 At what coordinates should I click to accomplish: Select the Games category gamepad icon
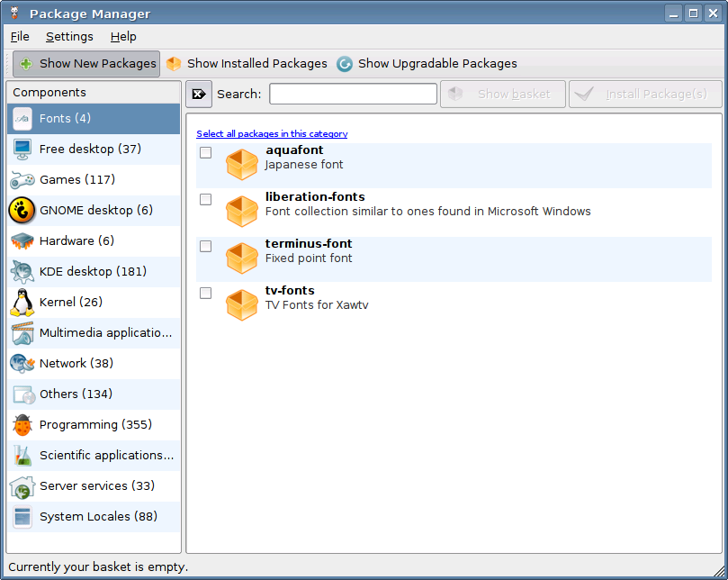[x=22, y=180]
